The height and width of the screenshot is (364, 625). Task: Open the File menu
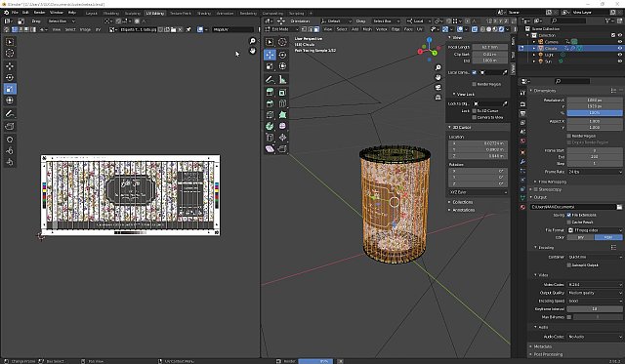[x=15, y=13]
